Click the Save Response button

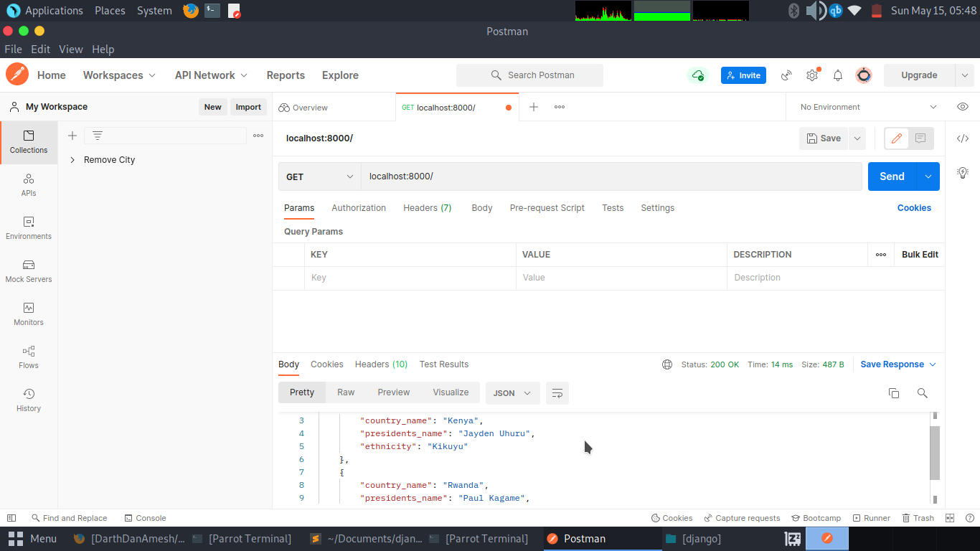[x=892, y=364]
